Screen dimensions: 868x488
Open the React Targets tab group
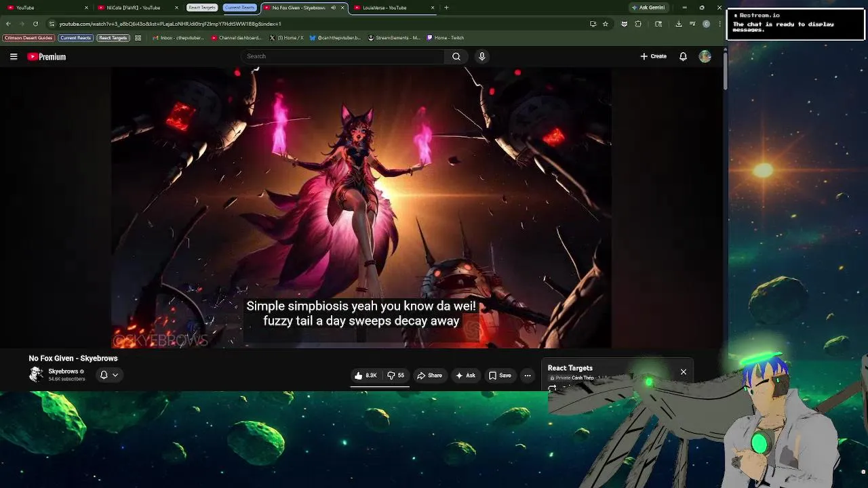pos(201,7)
